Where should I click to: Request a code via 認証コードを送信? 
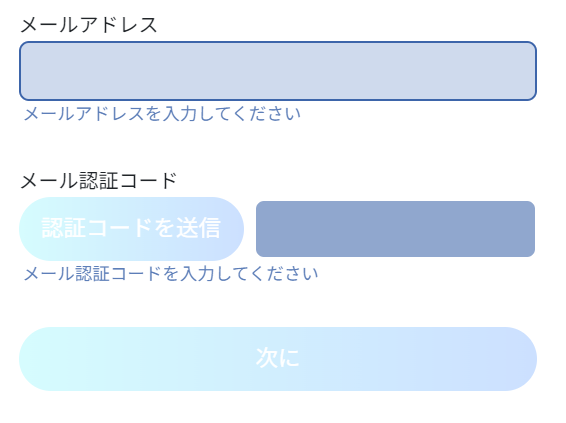[131, 229]
